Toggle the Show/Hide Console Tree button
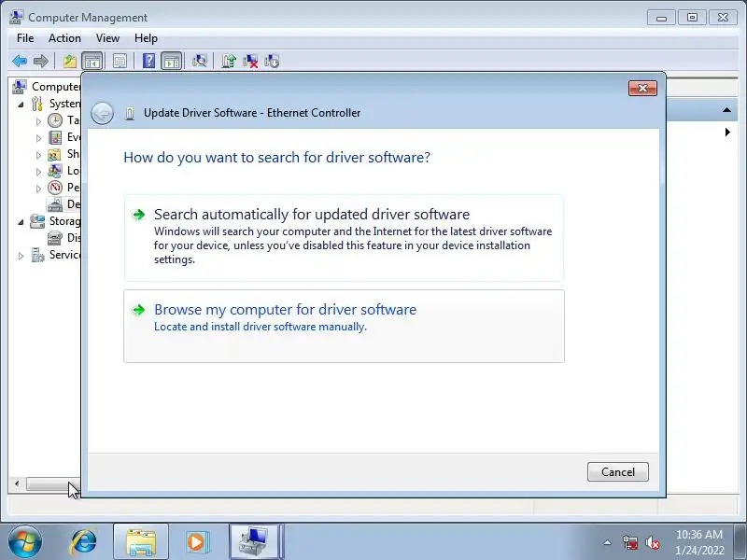 (92, 61)
